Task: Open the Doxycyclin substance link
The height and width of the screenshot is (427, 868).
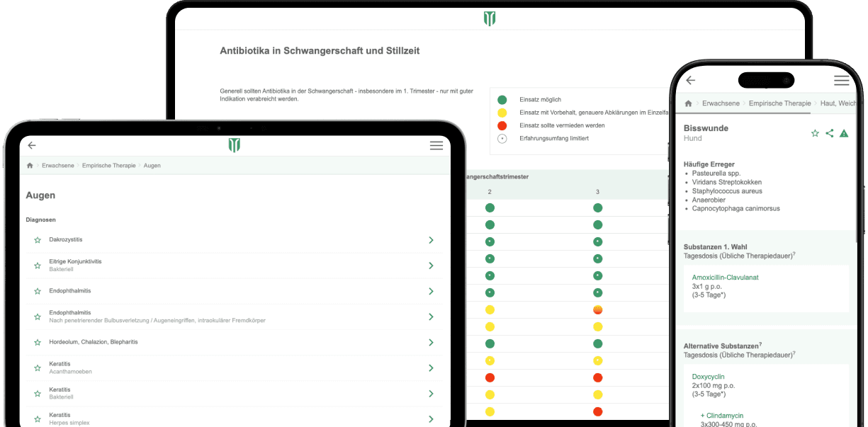Action: tap(708, 377)
